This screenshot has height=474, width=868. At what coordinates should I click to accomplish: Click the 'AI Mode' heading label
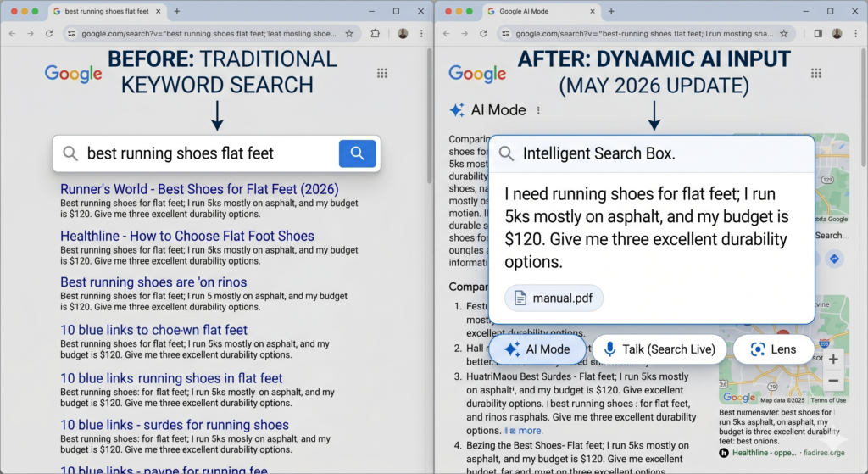coord(498,110)
